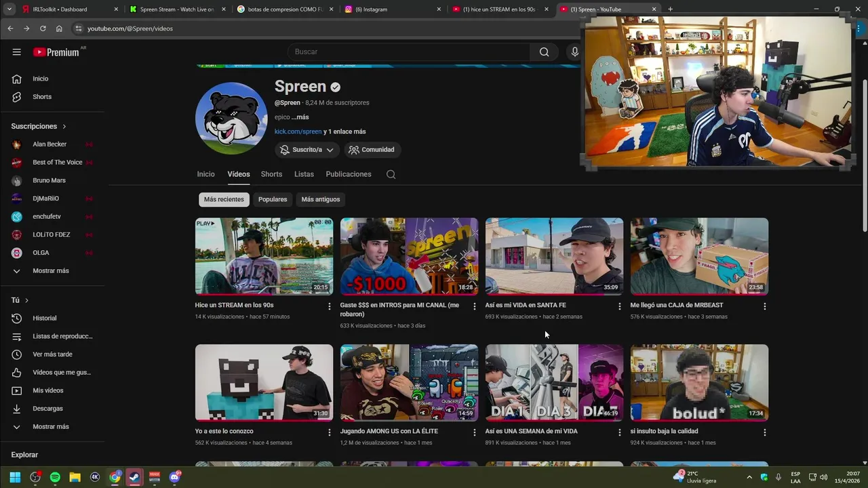This screenshot has width=868, height=488.
Task: Switch to channel Listas tab
Action: click(x=304, y=174)
